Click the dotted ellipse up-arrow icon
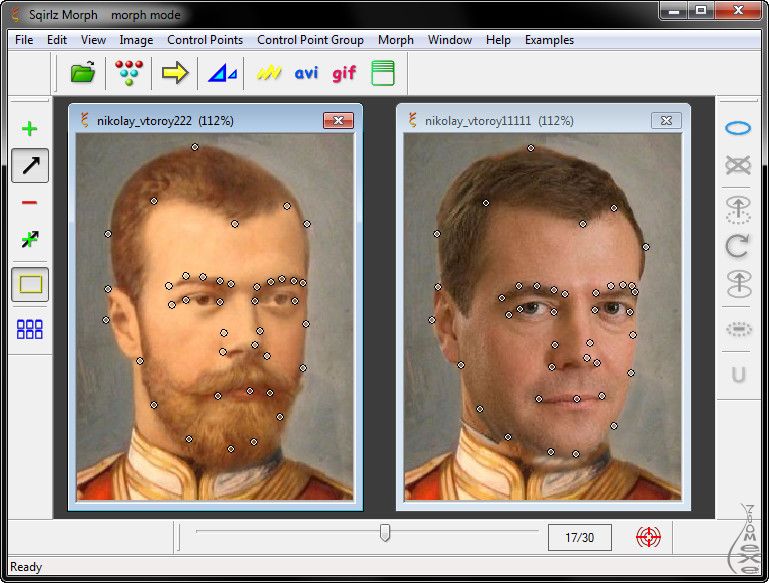The width and height of the screenshot is (769, 583). [x=738, y=210]
